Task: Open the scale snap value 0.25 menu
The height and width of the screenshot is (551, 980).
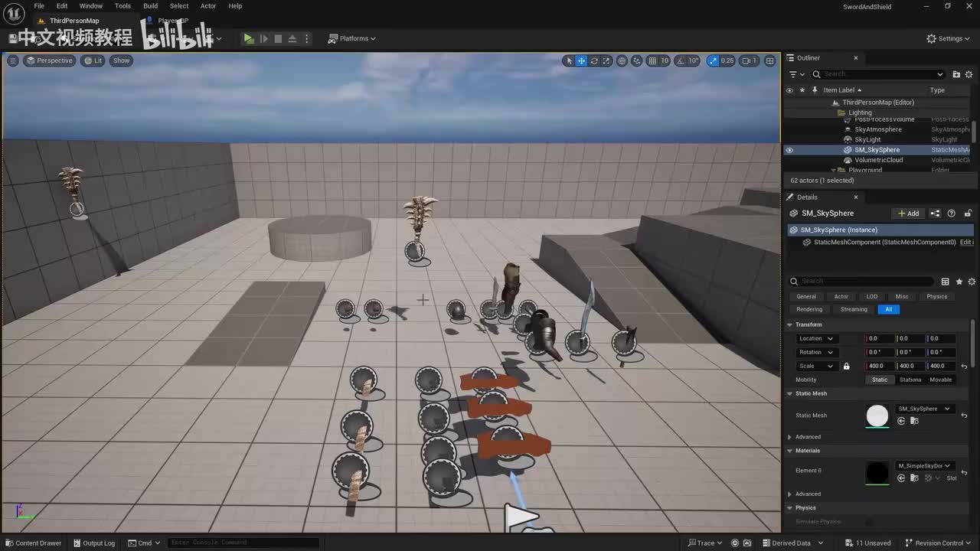Action: coord(727,60)
